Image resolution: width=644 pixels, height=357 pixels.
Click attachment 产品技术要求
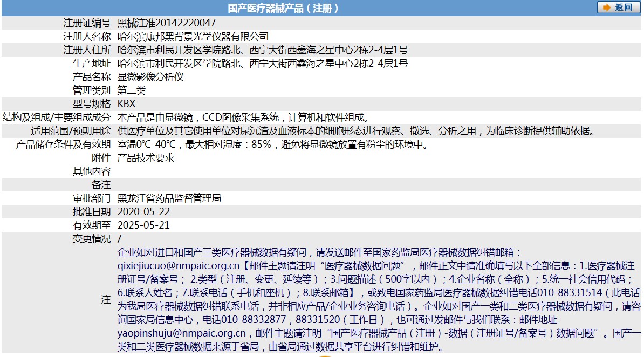[146, 158]
